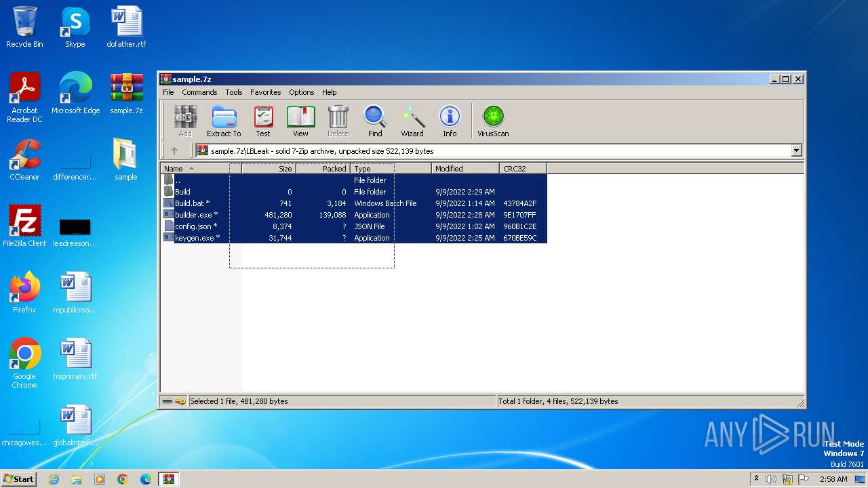Select republicrea... document on desktop
Screen dimensions: 868x488
pyautogui.click(x=75, y=293)
